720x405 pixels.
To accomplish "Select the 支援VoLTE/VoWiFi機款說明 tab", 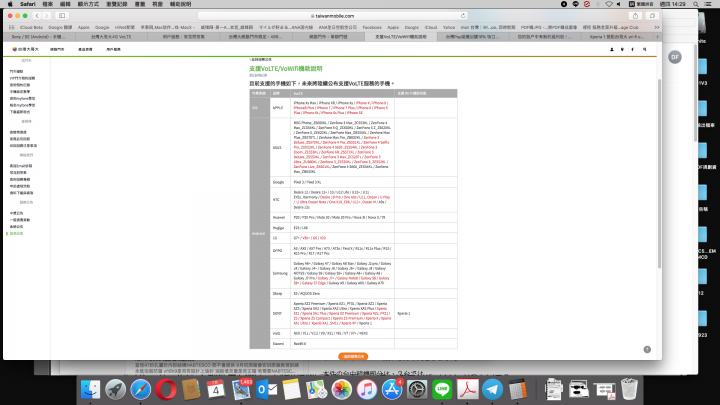I will [x=401, y=37].
